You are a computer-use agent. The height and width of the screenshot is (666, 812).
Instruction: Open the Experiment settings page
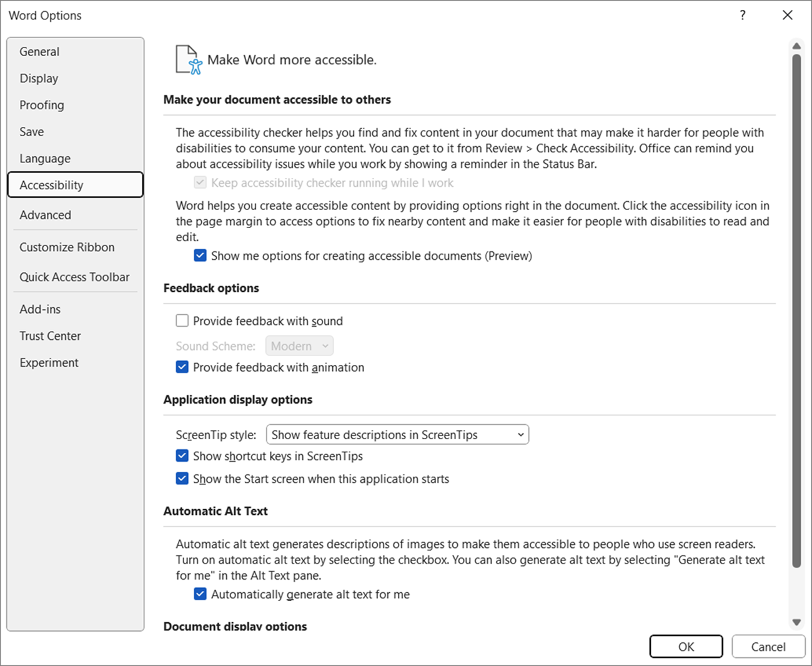[49, 362]
